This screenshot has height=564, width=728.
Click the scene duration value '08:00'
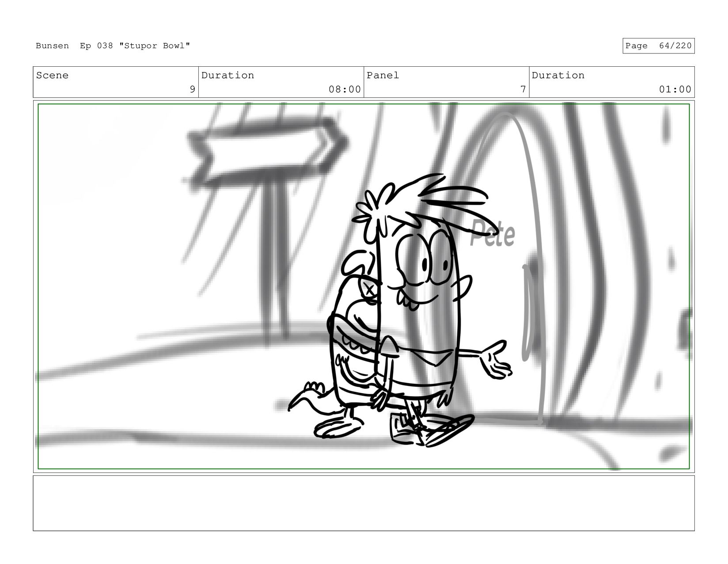(345, 89)
